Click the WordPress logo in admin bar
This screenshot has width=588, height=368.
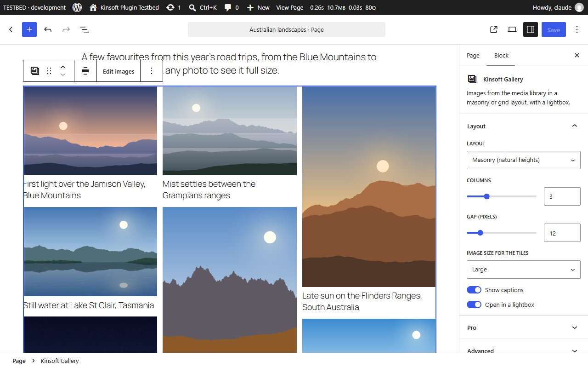pos(77,7)
